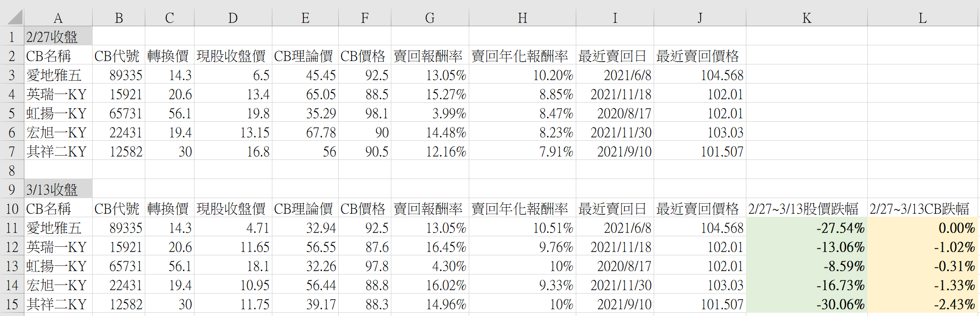The image size is (980, 316).
Task: Click 2/27~3/13CB跌幅 header cell
Action: click(923, 209)
